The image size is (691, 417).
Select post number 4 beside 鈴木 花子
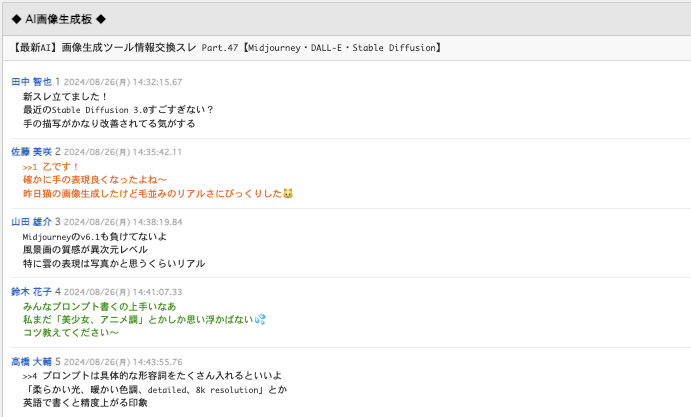pos(58,292)
